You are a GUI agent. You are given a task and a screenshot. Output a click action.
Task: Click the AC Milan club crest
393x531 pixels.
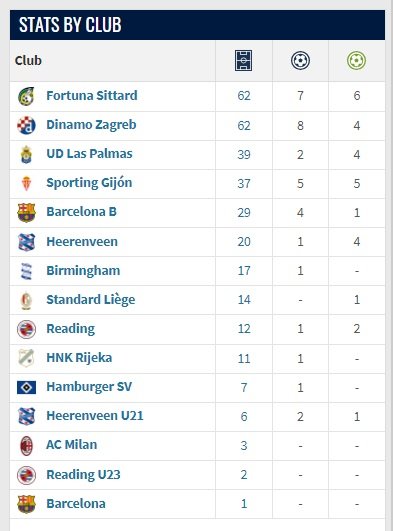(26, 445)
